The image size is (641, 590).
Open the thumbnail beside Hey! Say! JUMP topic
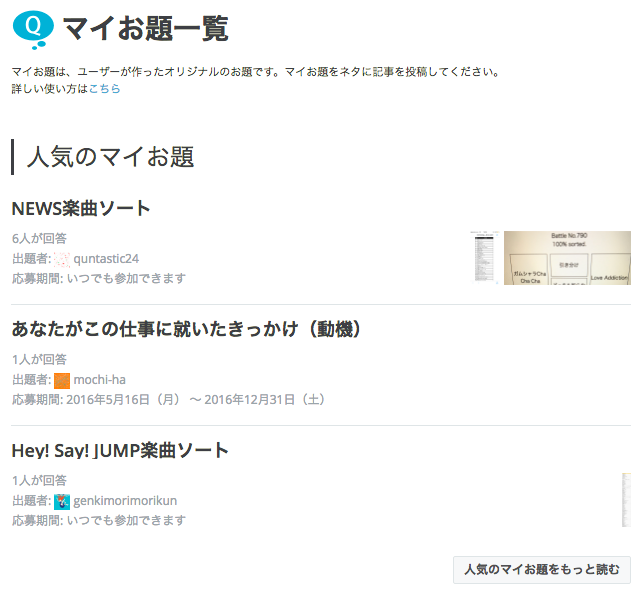click(x=626, y=500)
